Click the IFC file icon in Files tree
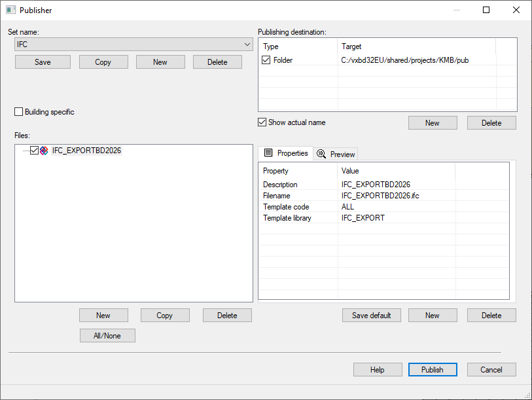The image size is (532, 400). click(44, 151)
